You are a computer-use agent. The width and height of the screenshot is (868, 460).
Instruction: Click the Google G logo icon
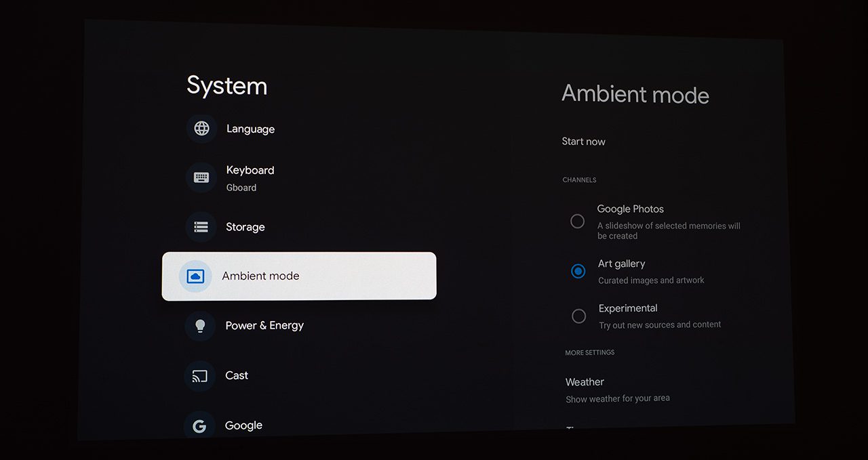[199, 426]
